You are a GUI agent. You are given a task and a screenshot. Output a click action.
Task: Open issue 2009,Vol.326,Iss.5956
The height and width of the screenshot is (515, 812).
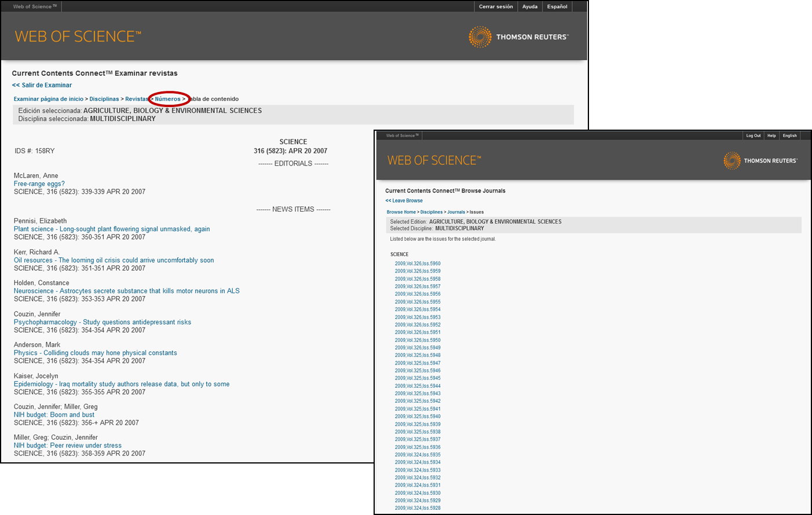tap(418, 294)
